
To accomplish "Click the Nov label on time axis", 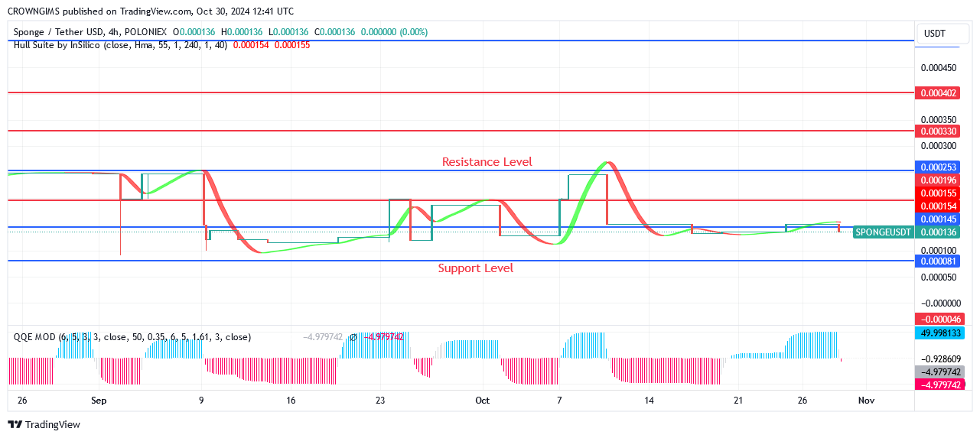I will [x=866, y=401].
